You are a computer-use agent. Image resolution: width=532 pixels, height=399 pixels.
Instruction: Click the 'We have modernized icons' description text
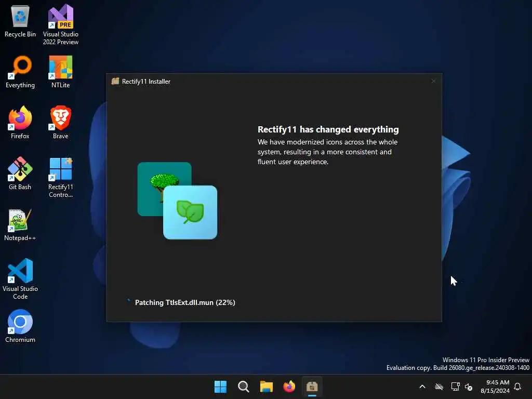click(x=327, y=152)
